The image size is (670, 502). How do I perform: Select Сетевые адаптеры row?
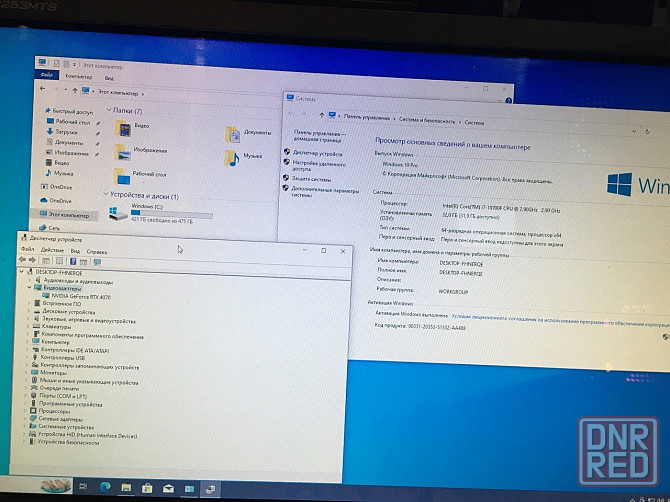click(60, 419)
